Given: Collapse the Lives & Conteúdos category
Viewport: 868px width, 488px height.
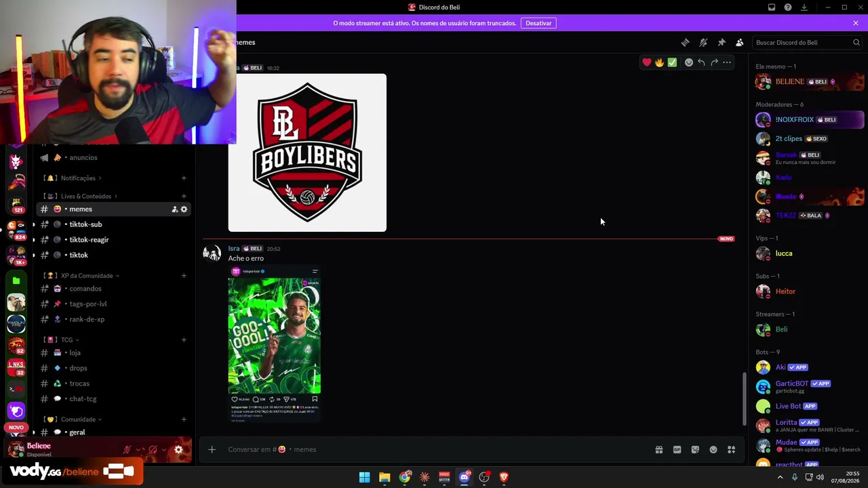Looking at the screenshot, I should [81, 197].
